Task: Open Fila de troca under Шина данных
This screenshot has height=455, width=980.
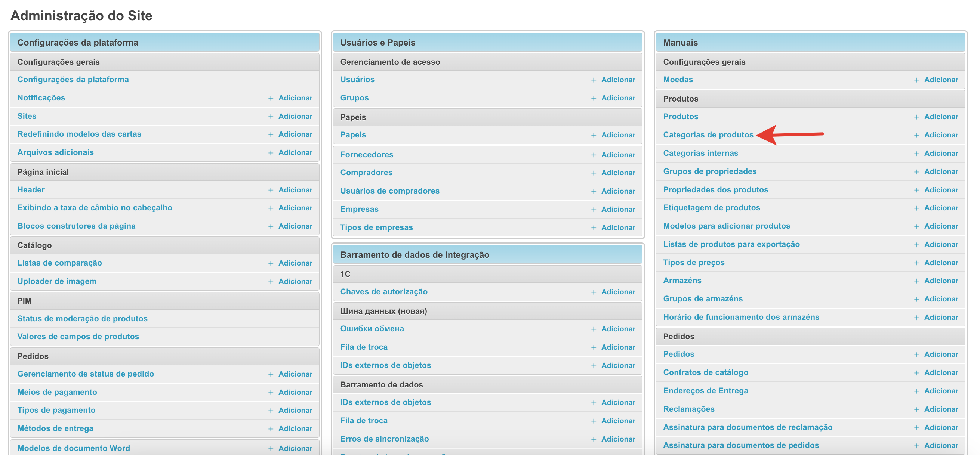Action: [x=364, y=347]
